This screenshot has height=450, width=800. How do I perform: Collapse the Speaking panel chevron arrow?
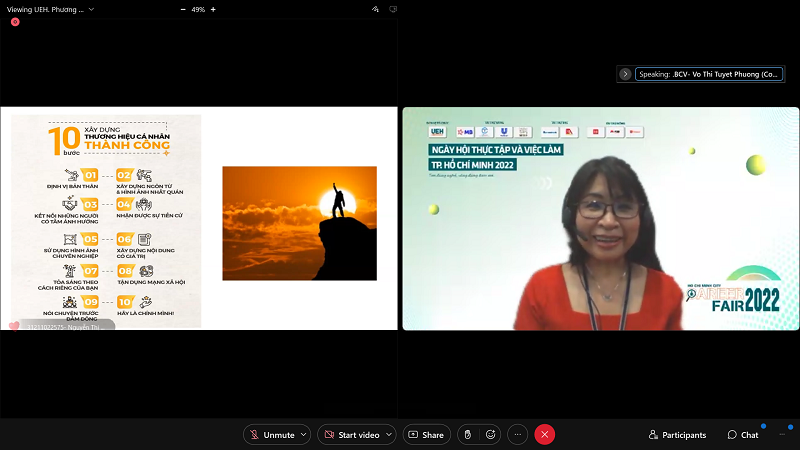pyautogui.click(x=625, y=74)
